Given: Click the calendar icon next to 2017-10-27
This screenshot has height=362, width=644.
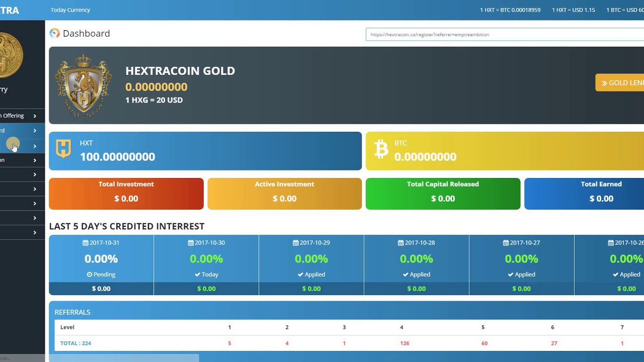Looking at the screenshot, I should [506, 243].
